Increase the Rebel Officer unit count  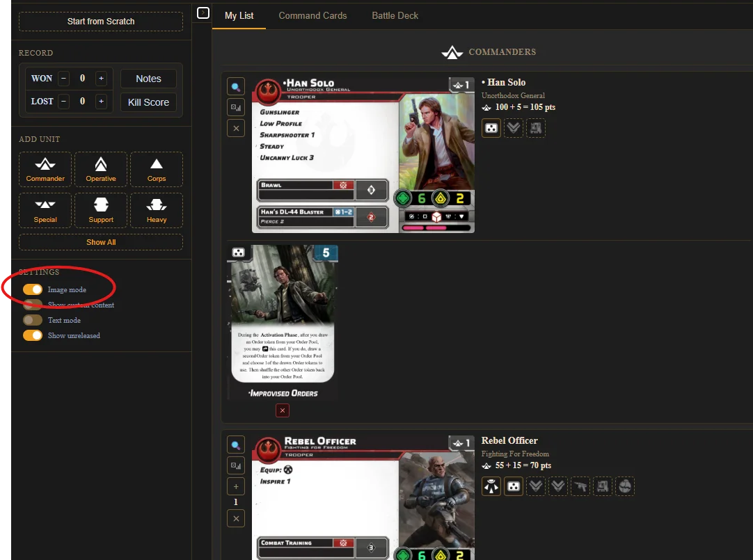point(236,486)
